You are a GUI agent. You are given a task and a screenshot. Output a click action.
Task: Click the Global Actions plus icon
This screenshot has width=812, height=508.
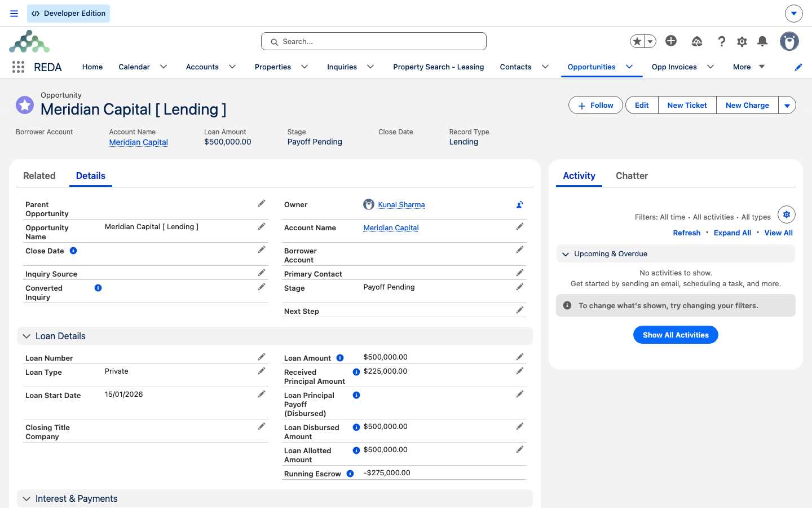pyautogui.click(x=671, y=41)
